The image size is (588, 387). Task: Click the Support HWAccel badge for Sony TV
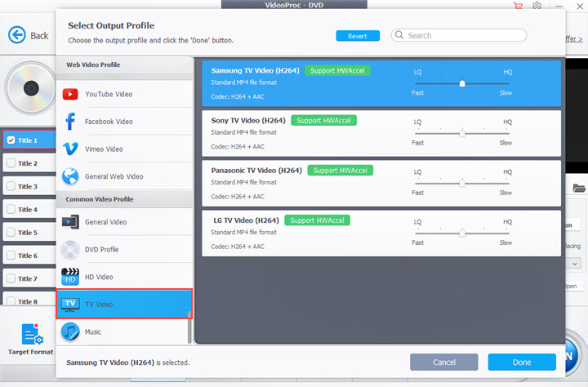click(323, 120)
